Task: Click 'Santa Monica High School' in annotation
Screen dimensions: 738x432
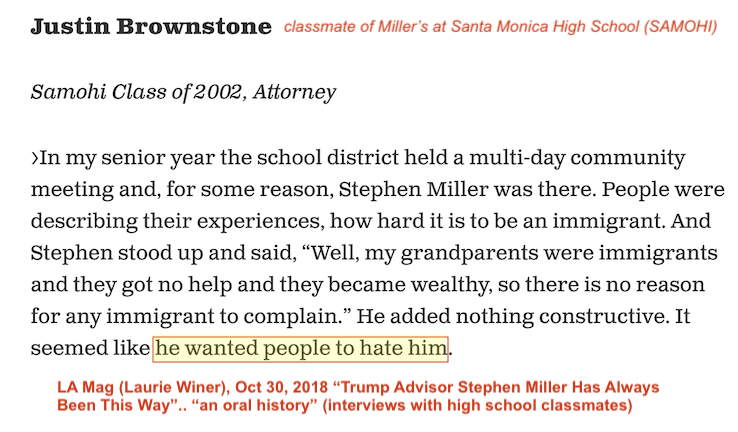Action: click(545, 26)
